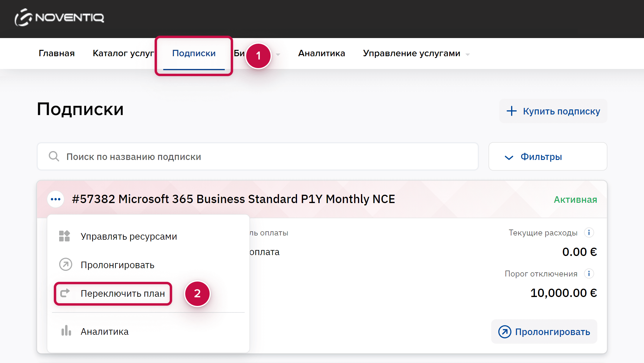The image size is (644, 363).
Task: Go to Аналитика in top navigation
Action: tap(321, 54)
